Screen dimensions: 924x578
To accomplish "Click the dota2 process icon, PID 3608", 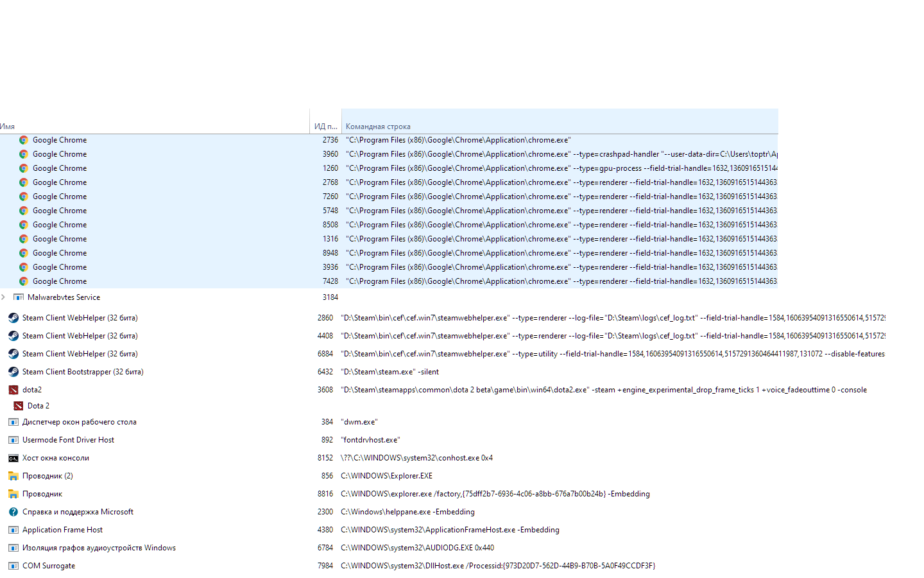I will click(13, 390).
